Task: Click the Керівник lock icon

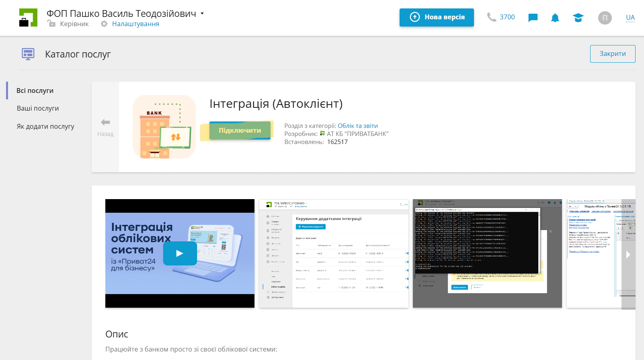Action: tap(51, 24)
